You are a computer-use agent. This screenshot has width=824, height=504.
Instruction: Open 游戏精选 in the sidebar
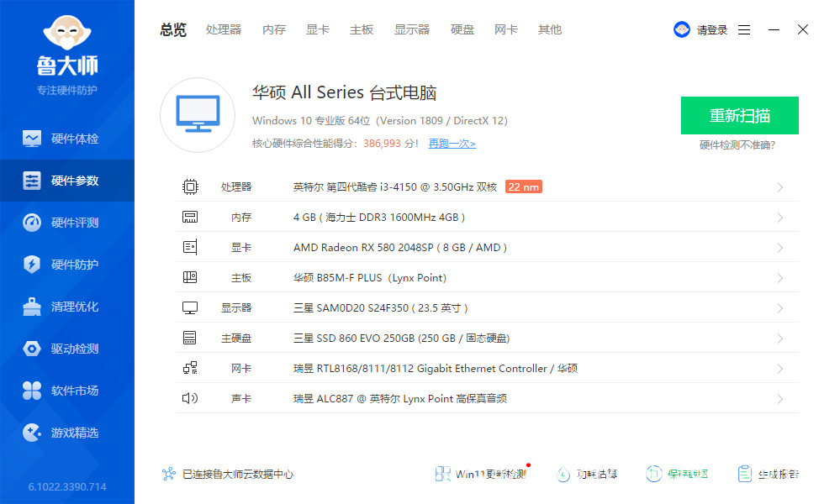(x=67, y=433)
